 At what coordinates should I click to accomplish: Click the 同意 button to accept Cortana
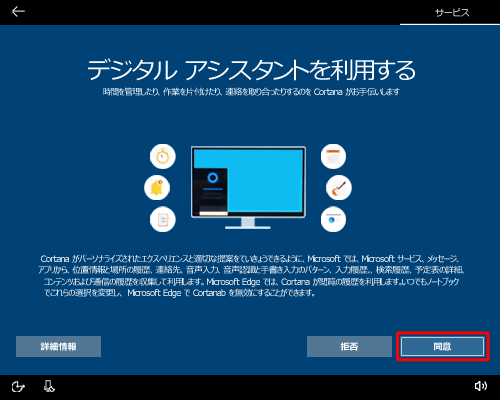point(442,347)
